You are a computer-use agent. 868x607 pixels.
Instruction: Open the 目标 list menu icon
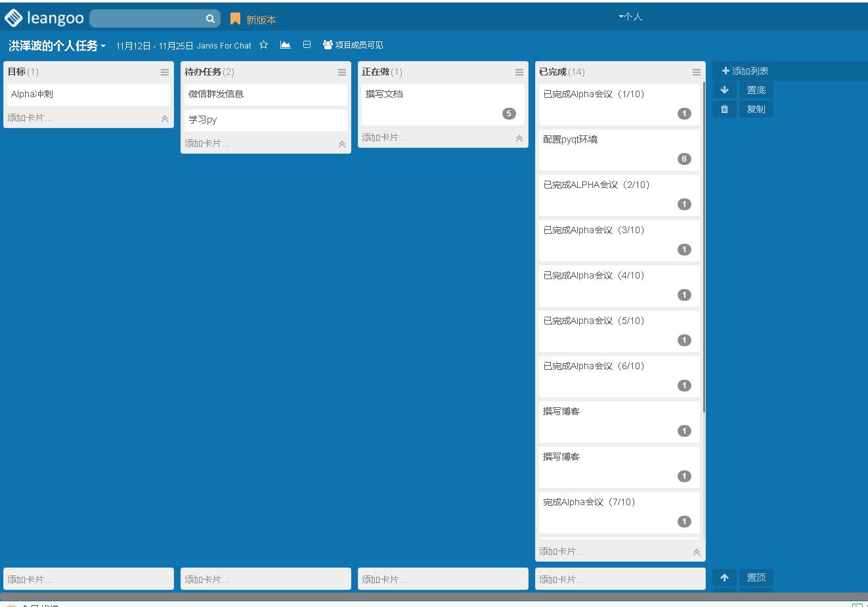[x=165, y=72]
